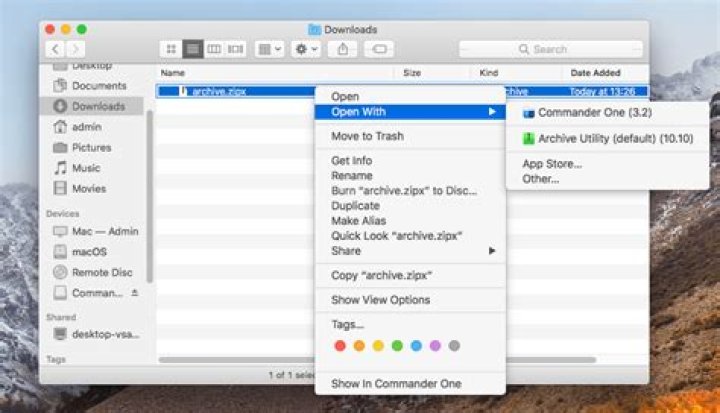Switch Finder to column view
The height and width of the screenshot is (413, 720).
coord(214,49)
